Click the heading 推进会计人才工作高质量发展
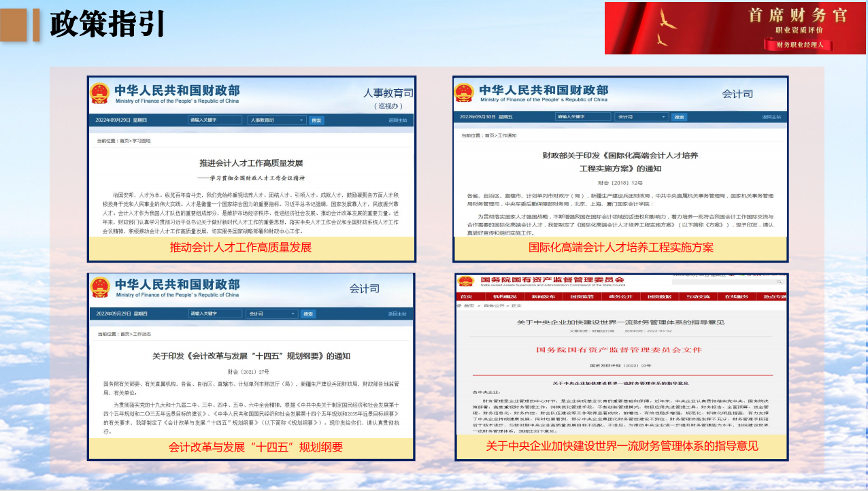 (251, 163)
